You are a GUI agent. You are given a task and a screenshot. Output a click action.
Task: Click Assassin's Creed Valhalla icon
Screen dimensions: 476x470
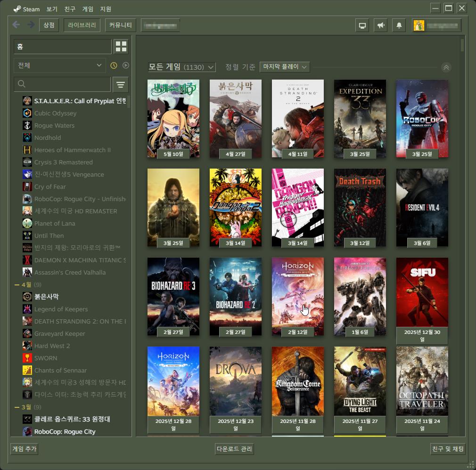coord(27,272)
